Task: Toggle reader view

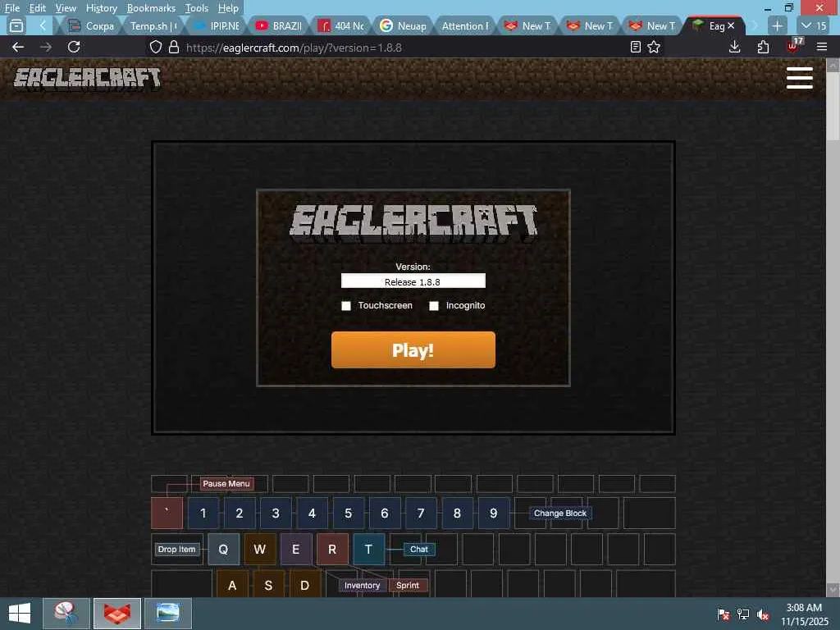Action: click(x=636, y=47)
